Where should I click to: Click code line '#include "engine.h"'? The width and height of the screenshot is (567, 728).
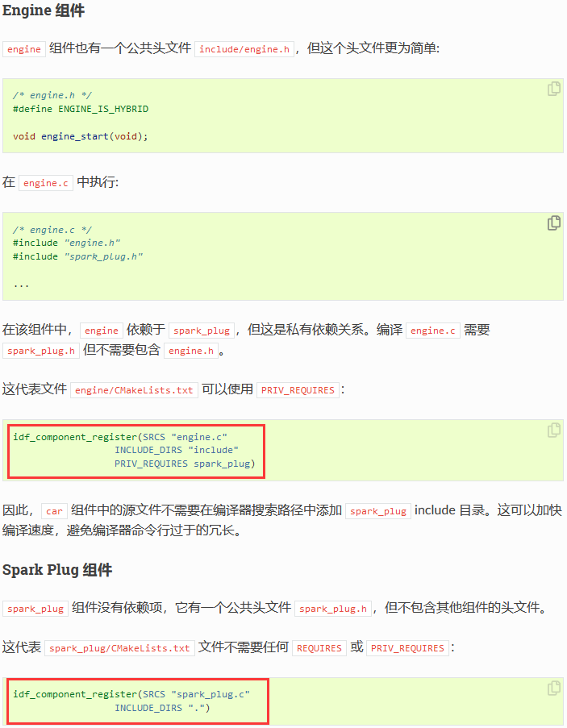tap(67, 243)
